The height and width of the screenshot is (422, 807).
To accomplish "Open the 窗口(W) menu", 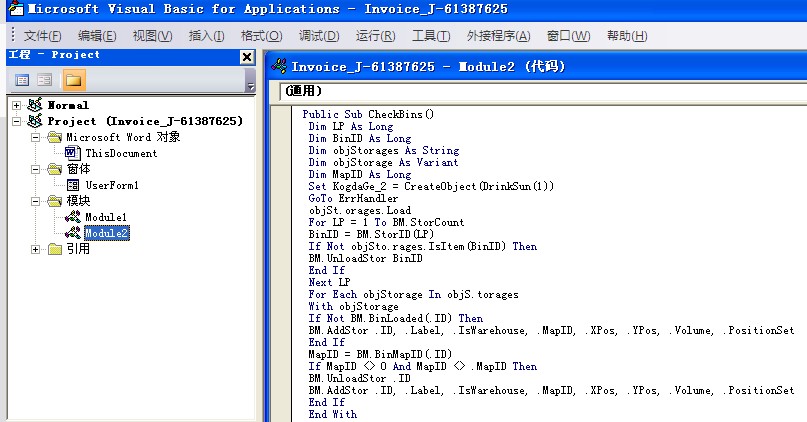I will coord(568,36).
